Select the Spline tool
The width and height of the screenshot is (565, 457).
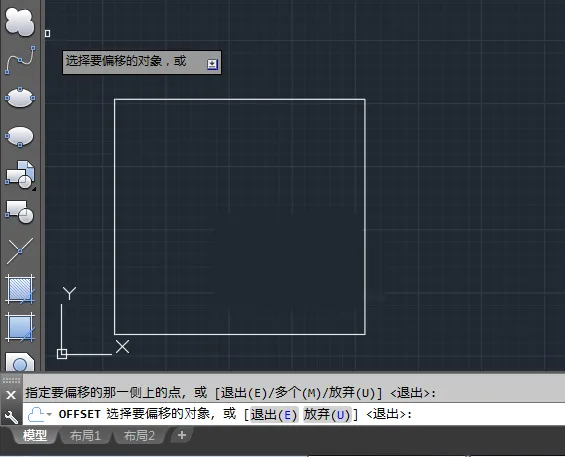(x=20, y=59)
